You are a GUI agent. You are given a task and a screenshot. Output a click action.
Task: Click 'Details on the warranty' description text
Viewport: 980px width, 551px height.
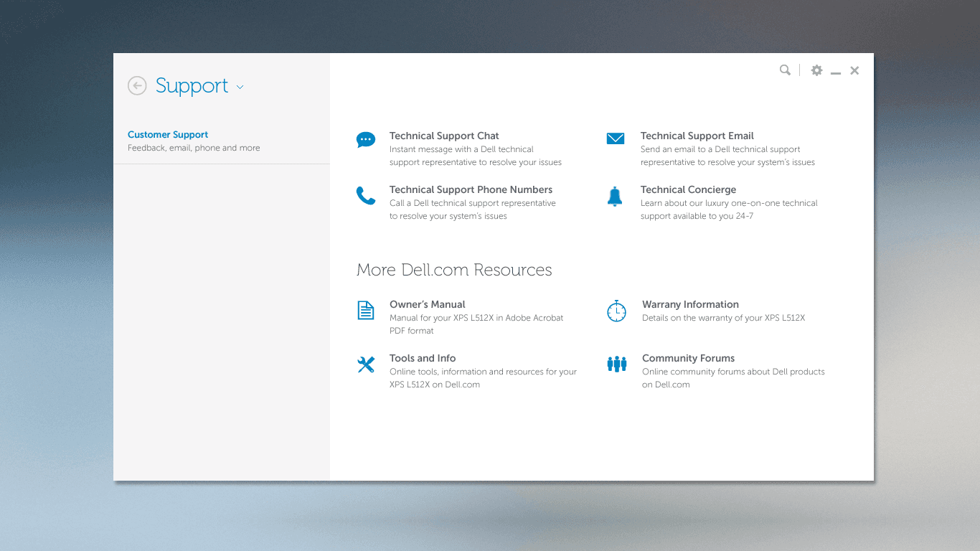(x=723, y=318)
